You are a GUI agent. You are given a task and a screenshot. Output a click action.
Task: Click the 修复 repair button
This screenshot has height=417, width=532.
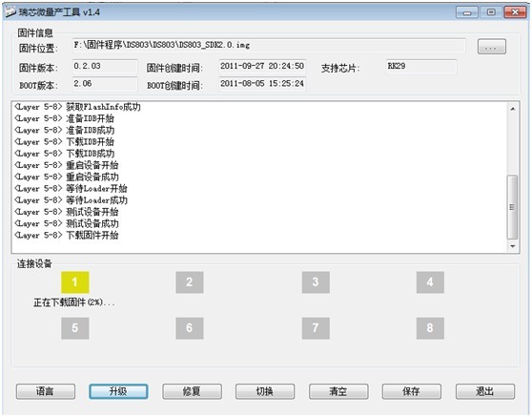point(192,391)
